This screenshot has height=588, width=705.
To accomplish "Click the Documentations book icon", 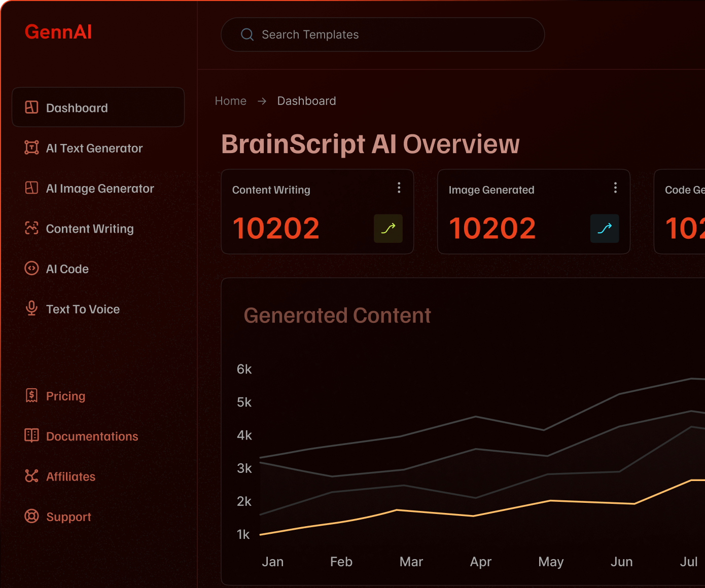I will 31,435.
